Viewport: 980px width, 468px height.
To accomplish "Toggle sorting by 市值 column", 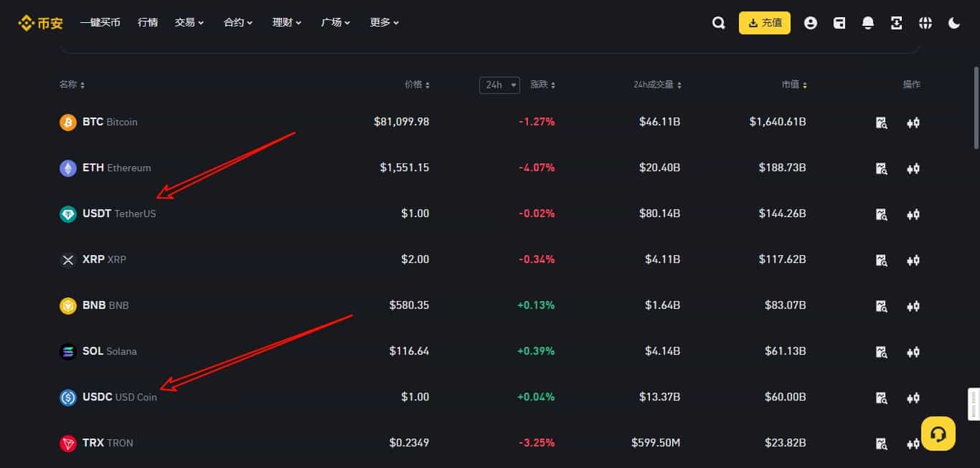I will point(794,85).
